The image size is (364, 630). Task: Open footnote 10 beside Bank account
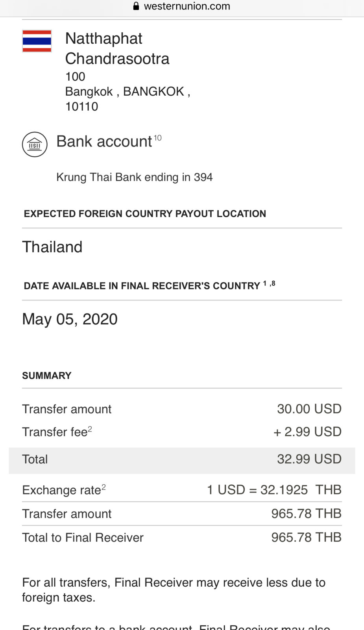coord(157,138)
